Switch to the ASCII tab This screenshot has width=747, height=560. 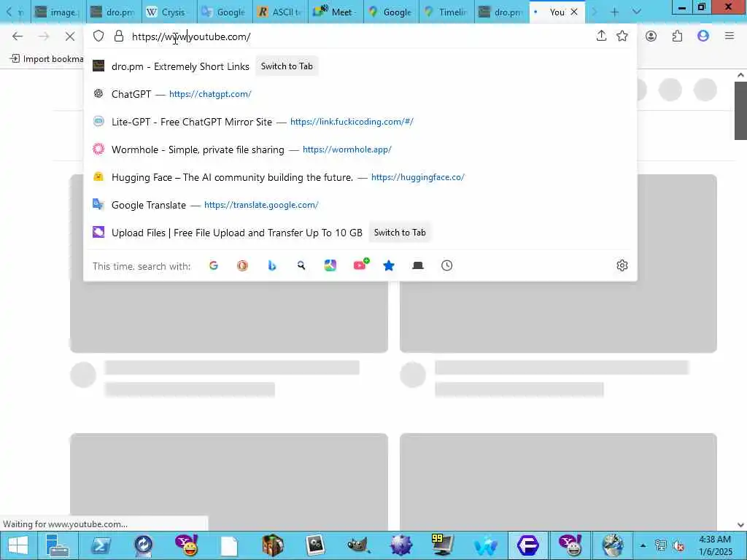point(281,12)
